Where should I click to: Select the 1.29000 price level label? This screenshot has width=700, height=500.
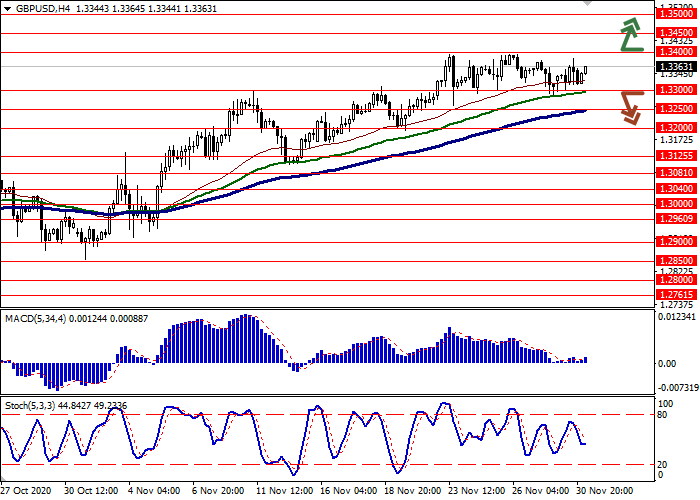[x=677, y=242]
